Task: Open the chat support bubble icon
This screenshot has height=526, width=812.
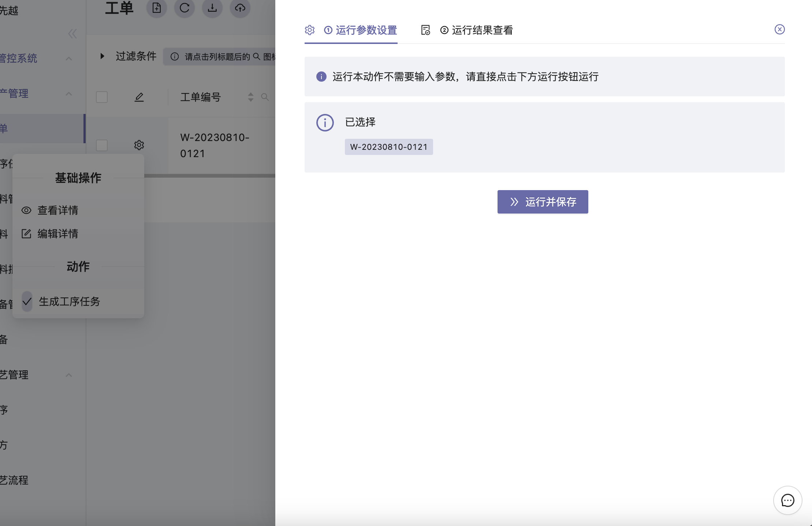Action: (x=787, y=500)
